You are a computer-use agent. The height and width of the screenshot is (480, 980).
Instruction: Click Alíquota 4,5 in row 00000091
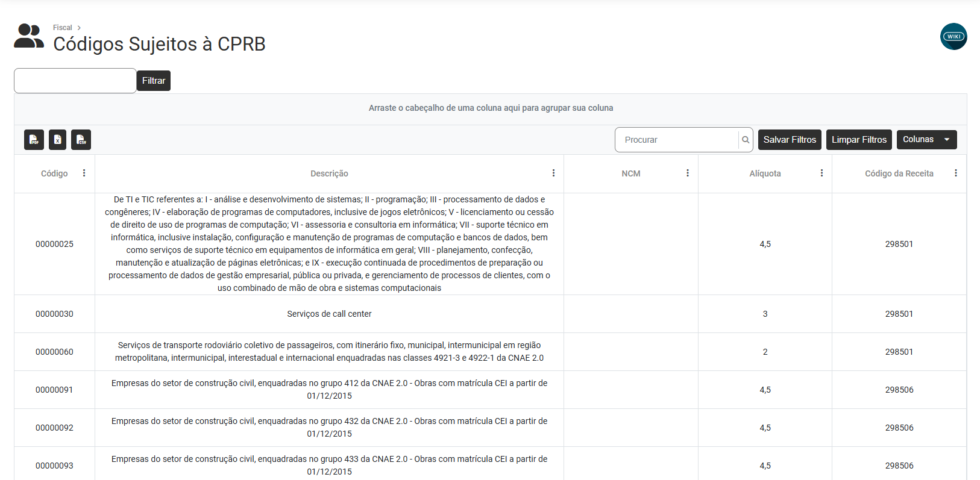pyautogui.click(x=765, y=390)
